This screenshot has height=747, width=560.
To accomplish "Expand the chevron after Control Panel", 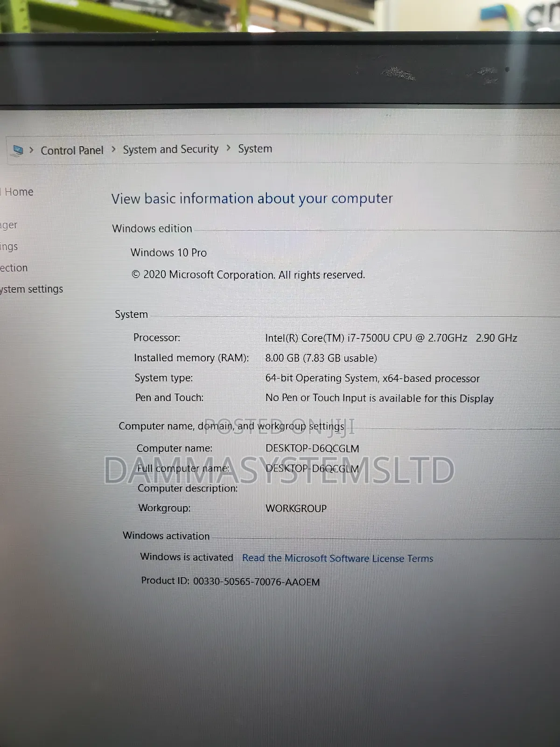I will pos(113,149).
